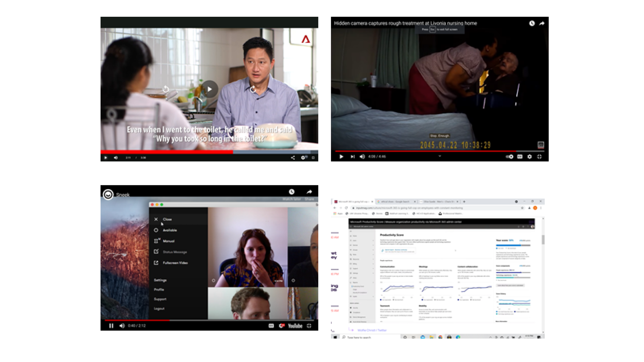Image resolution: width=644 pixels, height=362 pixels.
Task: Reload the browser page
Action: click(346, 208)
